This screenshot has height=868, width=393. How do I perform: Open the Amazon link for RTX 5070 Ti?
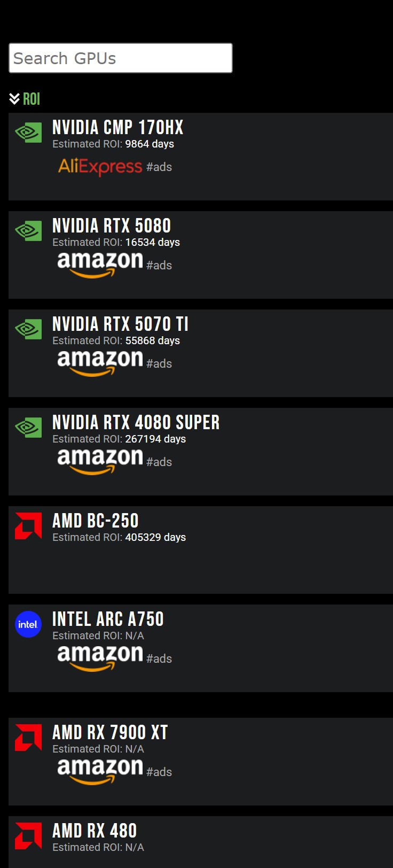(100, 363)
